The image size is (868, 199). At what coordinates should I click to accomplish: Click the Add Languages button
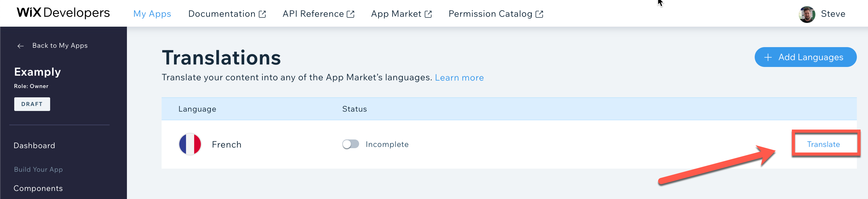(x=805, y=57)
